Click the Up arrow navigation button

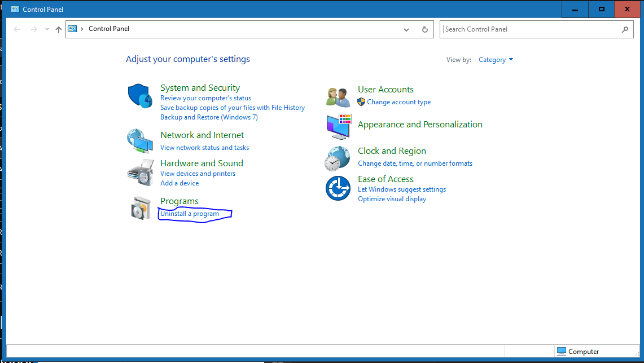[59, 29]
